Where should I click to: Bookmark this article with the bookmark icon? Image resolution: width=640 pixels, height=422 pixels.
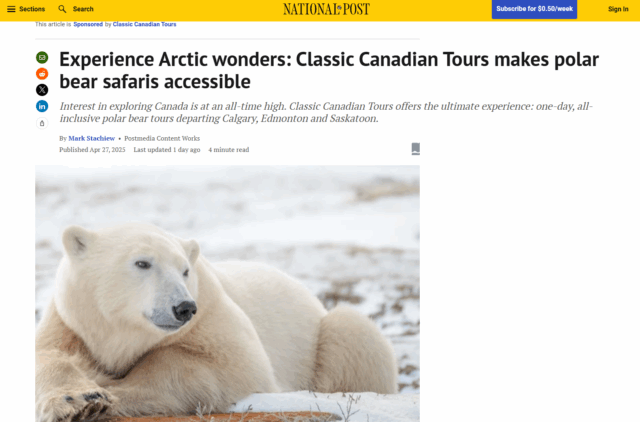click(416, 149)
